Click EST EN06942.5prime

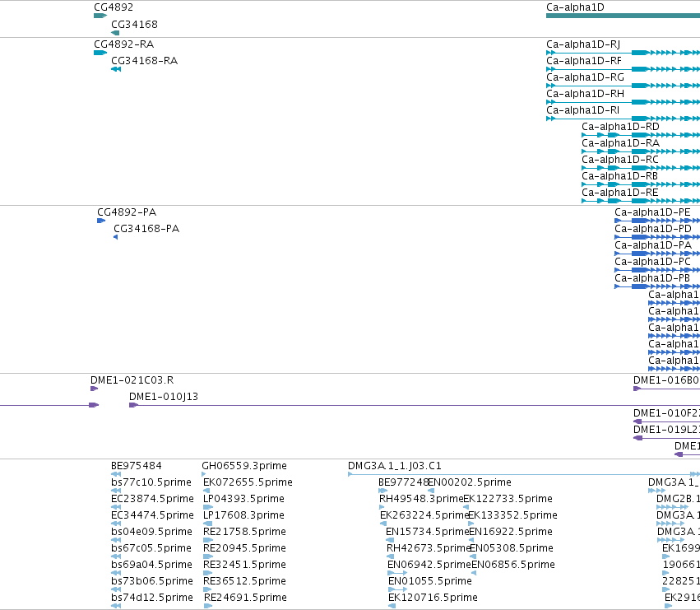coord(430,566)
